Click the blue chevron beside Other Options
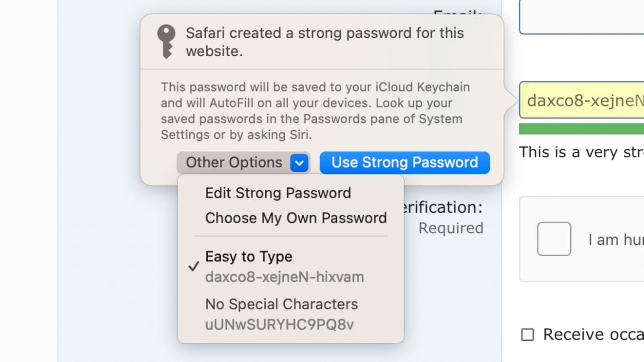The width and height of the screenshot is (644, 362). pos(299,163)
